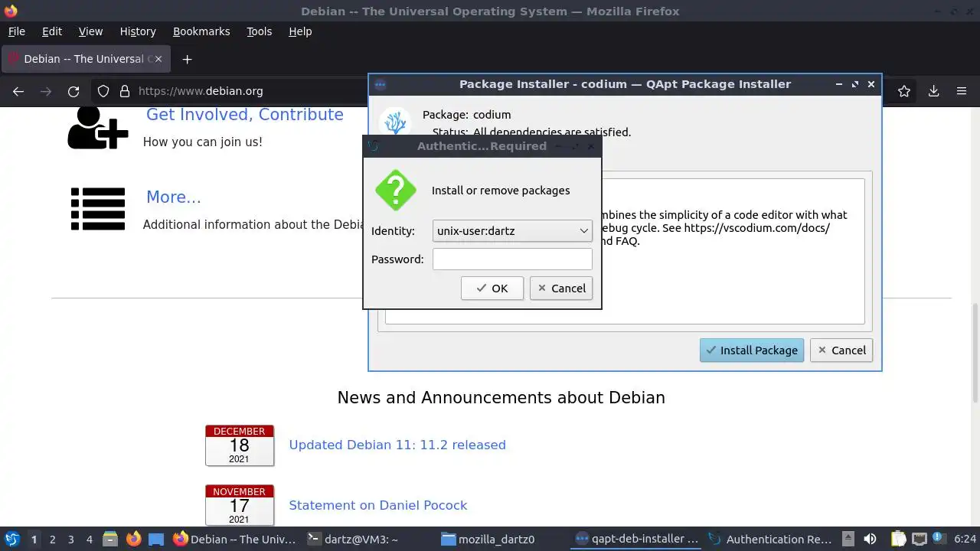Switch to Debian Firefox window taskbar entry
Image resolution: width=980 pixels, height=551 pixels.
[234, 539]
